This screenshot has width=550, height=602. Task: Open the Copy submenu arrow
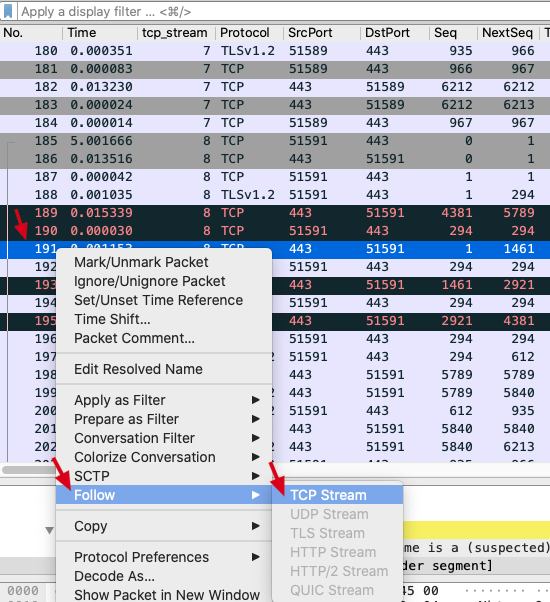click(256, 526)
